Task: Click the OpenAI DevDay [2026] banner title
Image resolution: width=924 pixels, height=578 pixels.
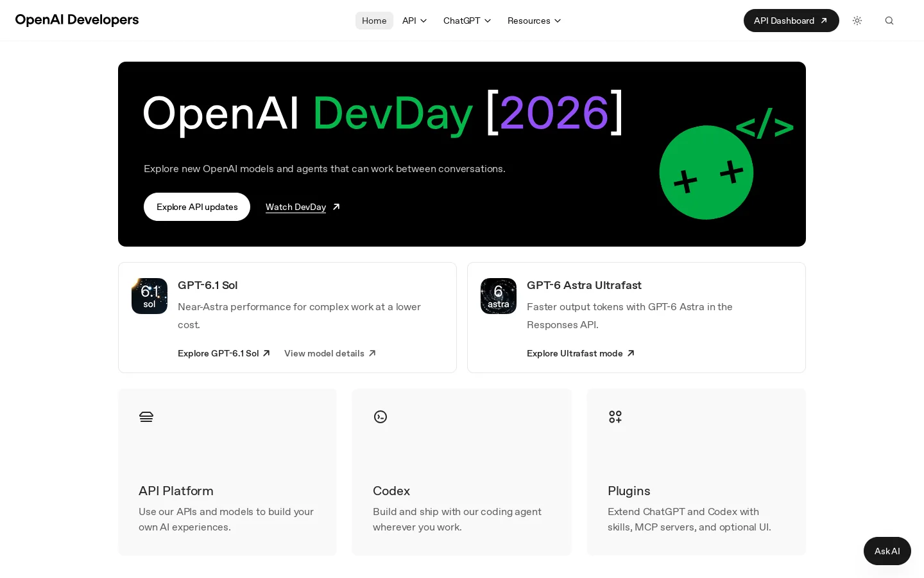Action: coord(383,114)
